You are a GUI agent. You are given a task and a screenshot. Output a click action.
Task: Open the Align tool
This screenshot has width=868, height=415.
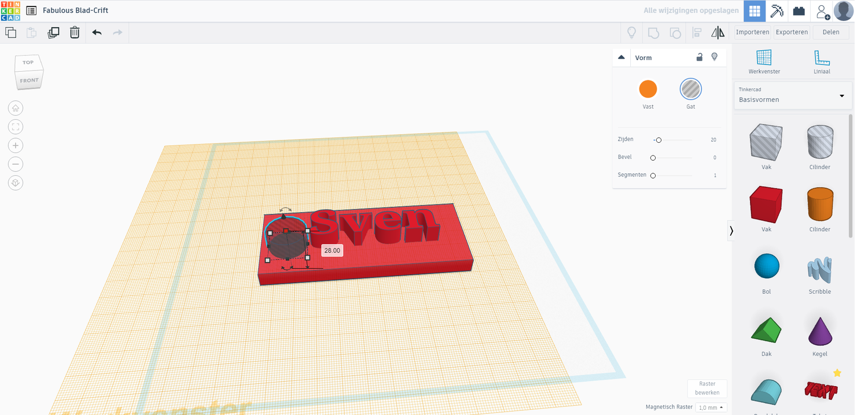click(x=697, y=32)
